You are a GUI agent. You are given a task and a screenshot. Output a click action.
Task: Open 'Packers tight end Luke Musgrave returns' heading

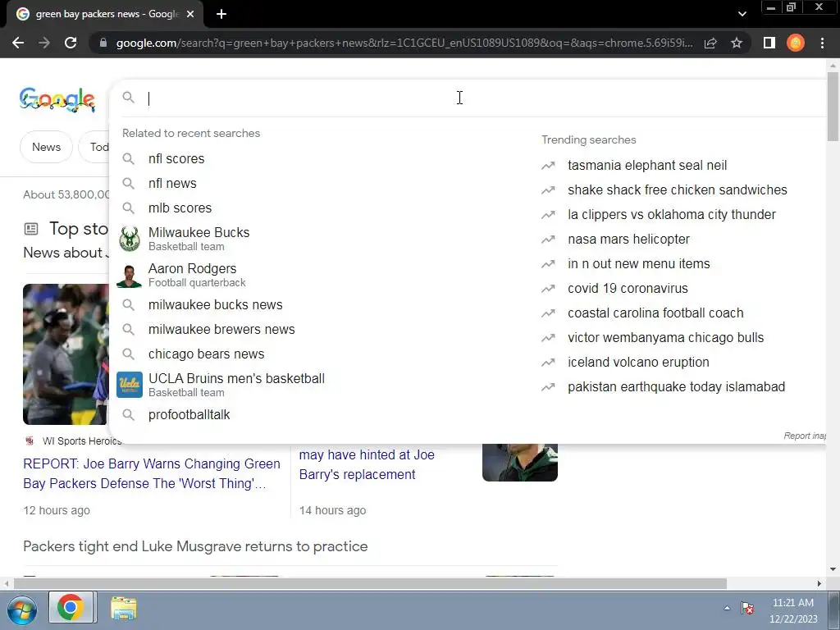tap(195, 546)
